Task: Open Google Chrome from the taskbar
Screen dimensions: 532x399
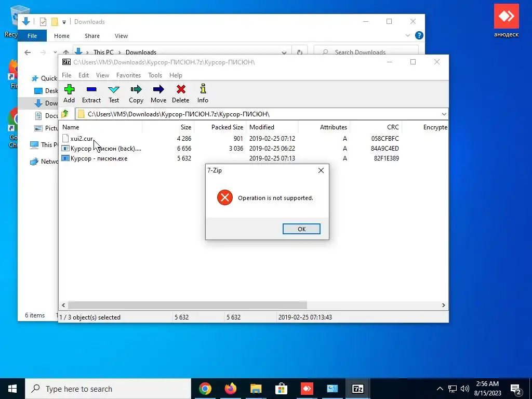Action: 205,389
